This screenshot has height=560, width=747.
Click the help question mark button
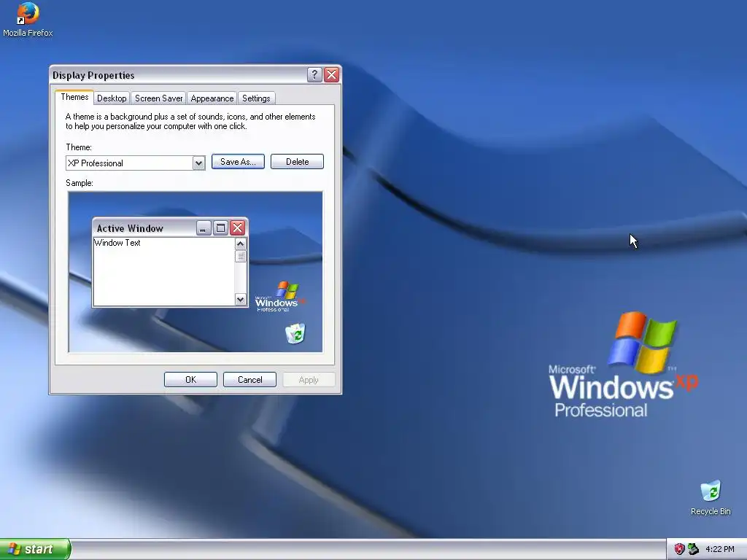[314, 75]
